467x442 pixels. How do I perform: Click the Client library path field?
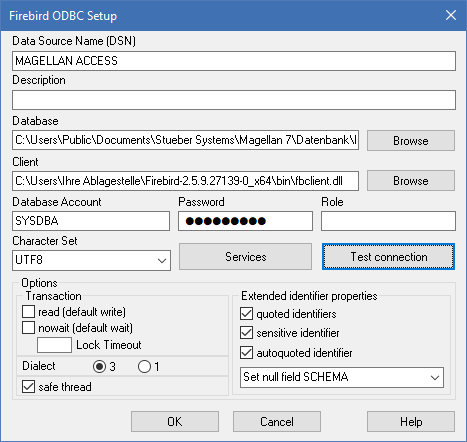click(185, 181)
